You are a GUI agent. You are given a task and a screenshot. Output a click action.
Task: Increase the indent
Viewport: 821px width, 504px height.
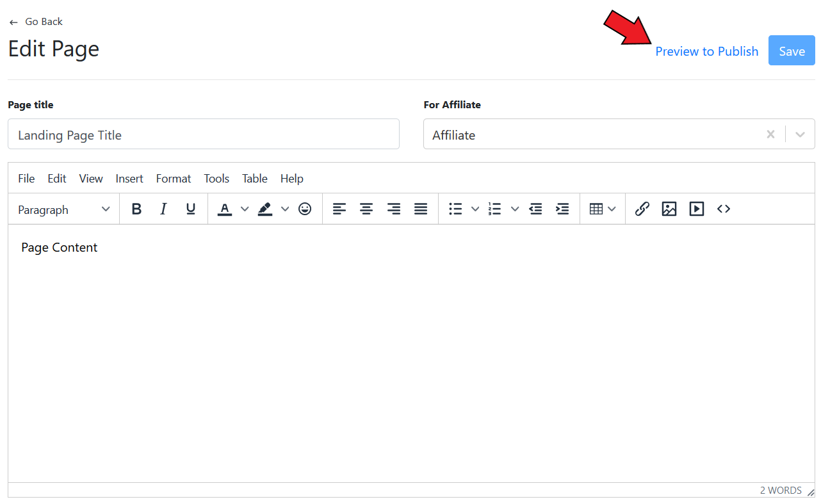562,209
